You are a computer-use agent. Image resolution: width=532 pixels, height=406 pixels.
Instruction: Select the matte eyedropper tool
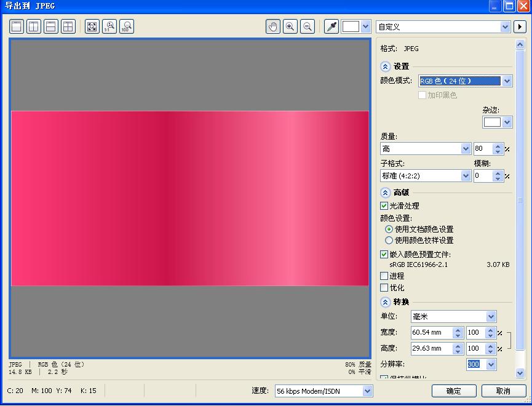pos(330,26)
